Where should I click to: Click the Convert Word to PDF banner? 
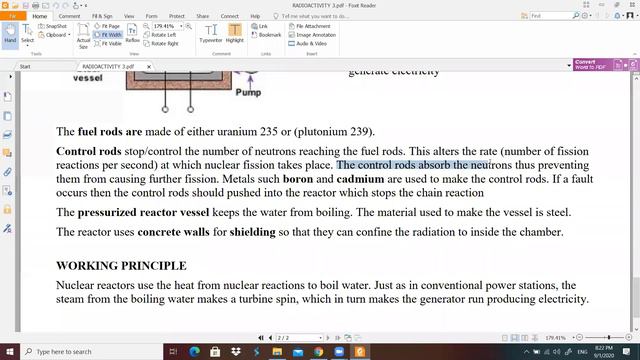point(604,64)
